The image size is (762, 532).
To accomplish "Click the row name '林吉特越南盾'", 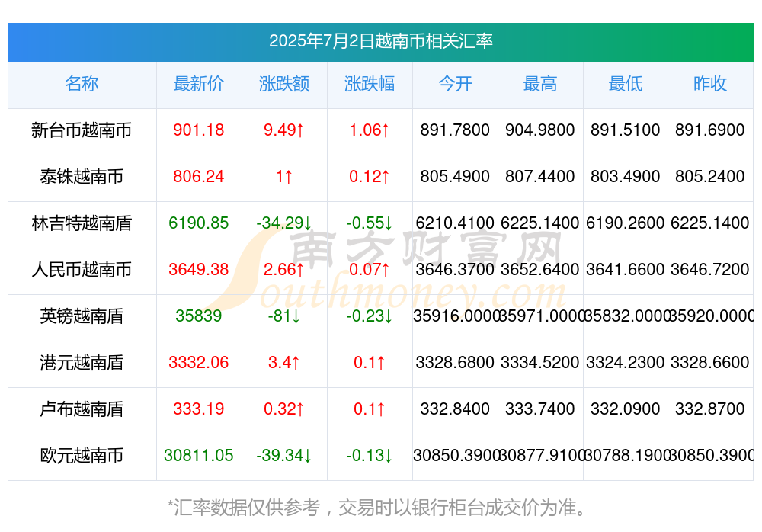I will pos(82,223).
